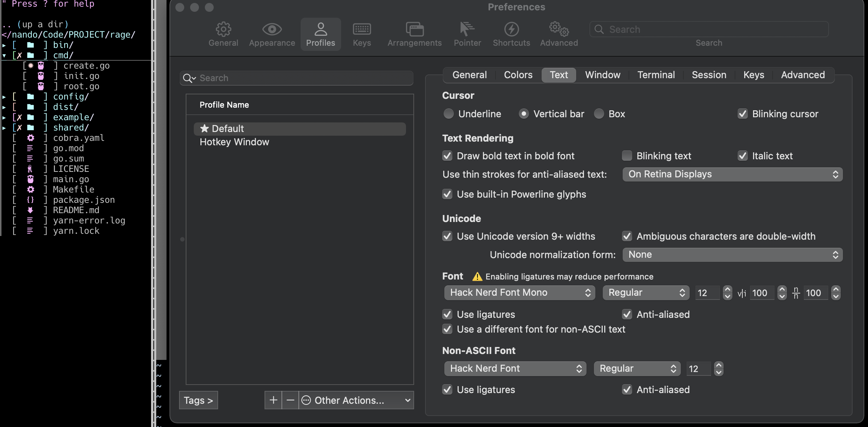Open the Arrangements pane
The height and width of the screenshot is (427, 868).
[x=414, y=34]
